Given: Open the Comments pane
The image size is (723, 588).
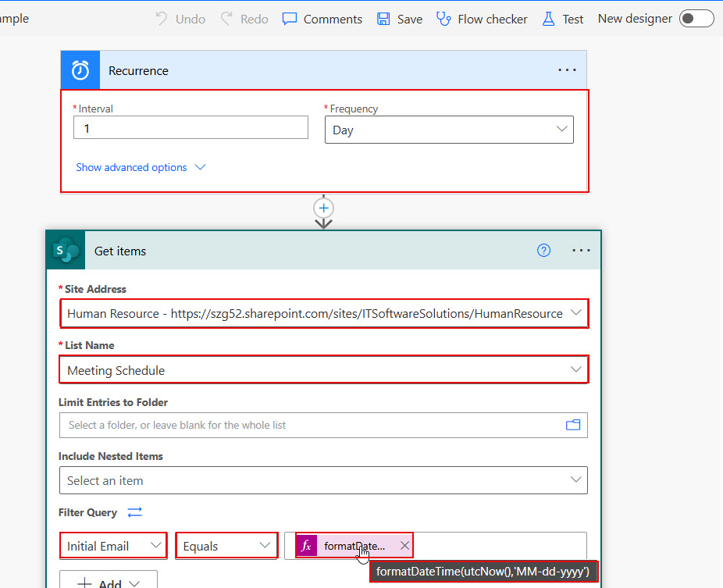Looking at the screenshot, I should click(322, 19).
